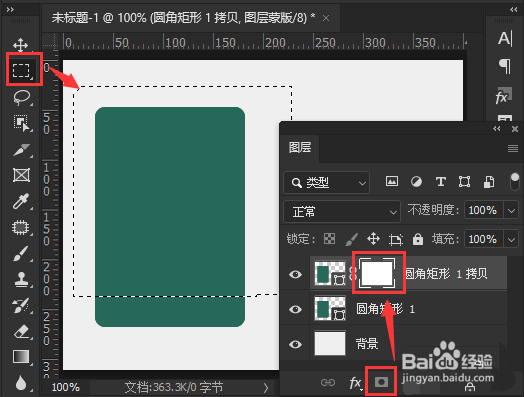Open the Paragraph panel icon
Screen dimensions: 524x397
[x=505, y=66]
